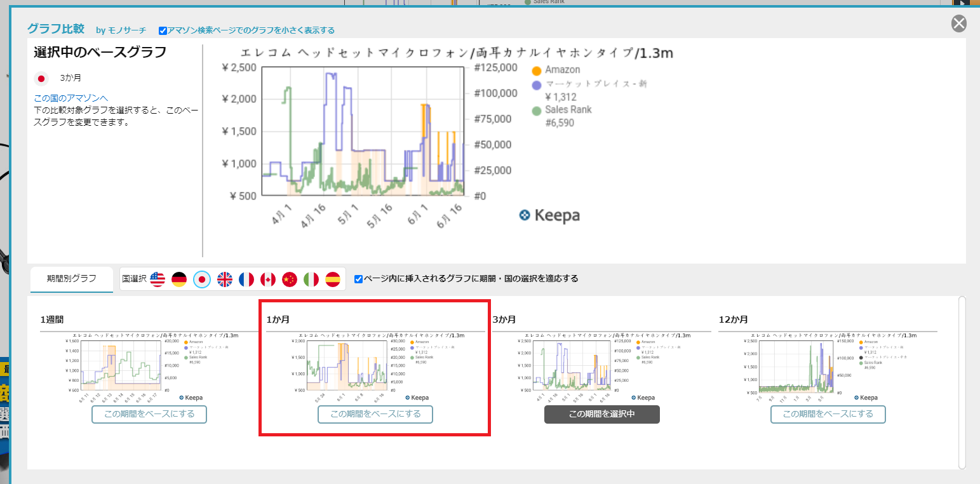980x484 pixels.
Task: Click the #6,590 sales rank value
Action: (560, 123)
